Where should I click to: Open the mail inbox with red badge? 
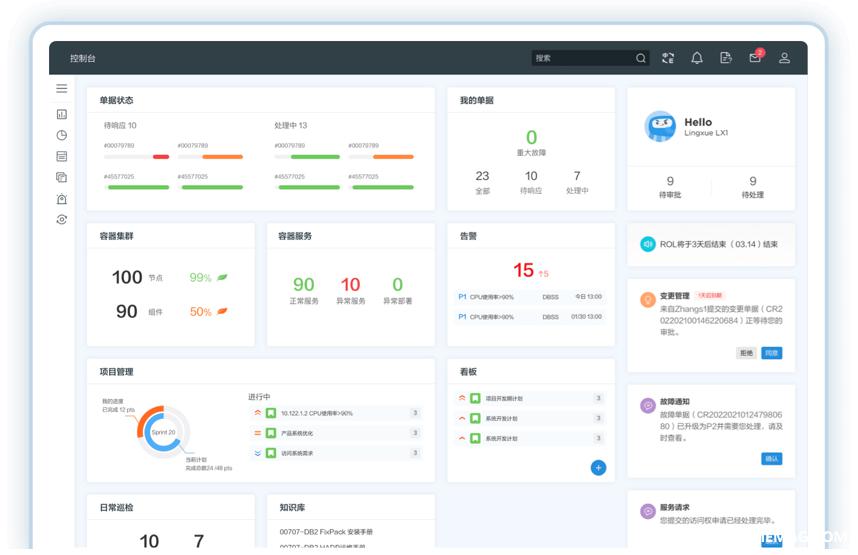755,58
